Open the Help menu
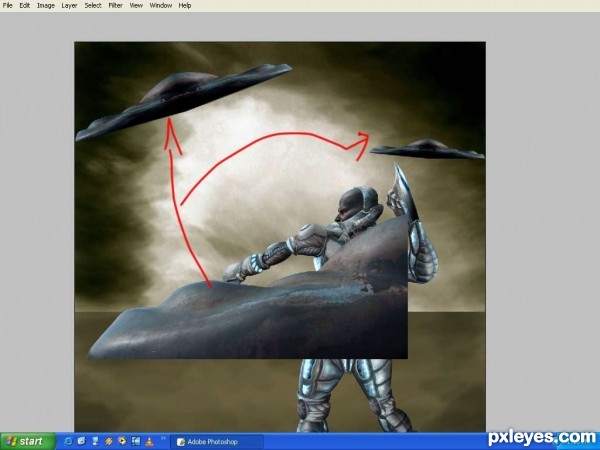Screen dimensions: 600x450 (185, 5)
